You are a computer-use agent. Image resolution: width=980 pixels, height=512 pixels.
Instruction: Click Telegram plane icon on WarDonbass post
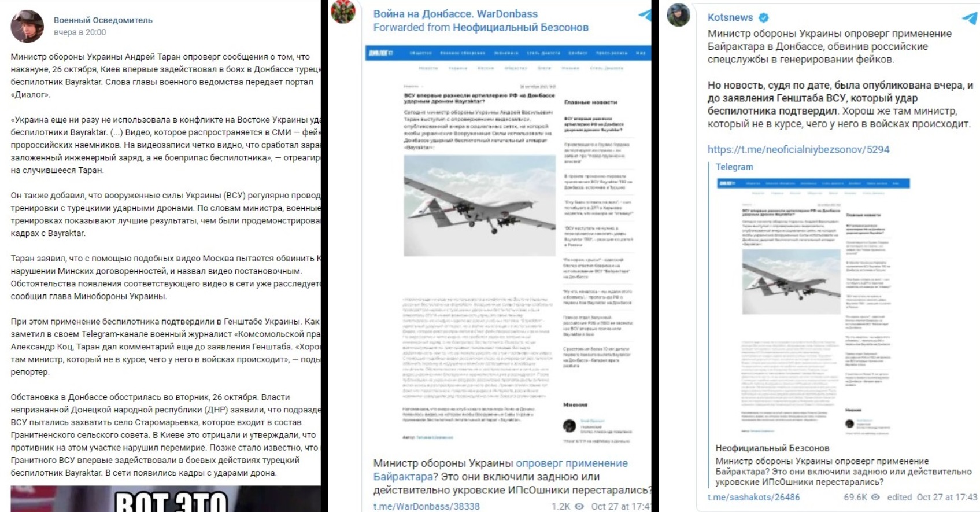645,15
